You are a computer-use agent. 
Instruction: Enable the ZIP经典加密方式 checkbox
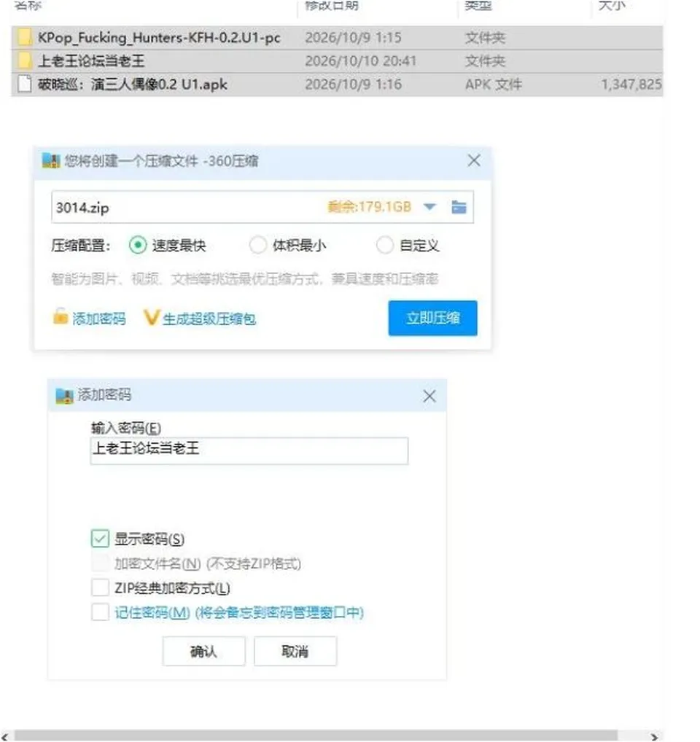[x=101, y=587]
